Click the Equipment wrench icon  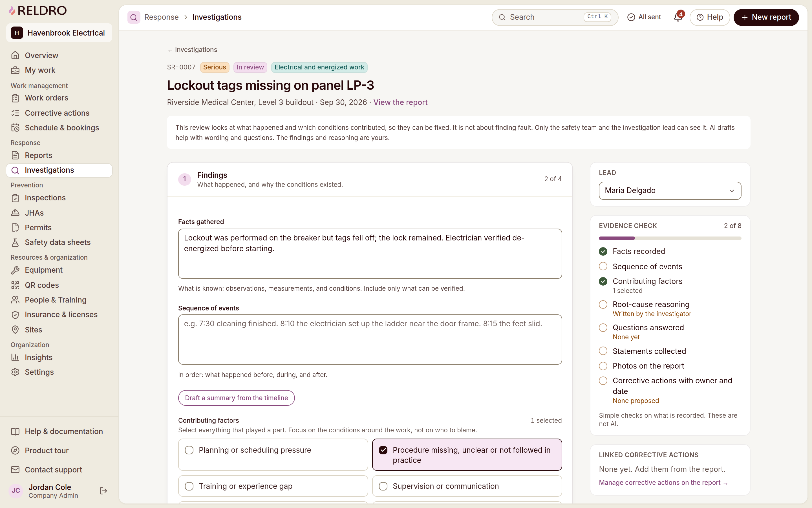coord(15,270)
